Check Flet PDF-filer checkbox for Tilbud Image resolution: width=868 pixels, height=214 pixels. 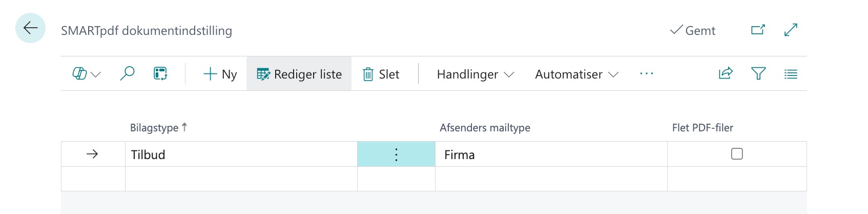coord(737,154)
